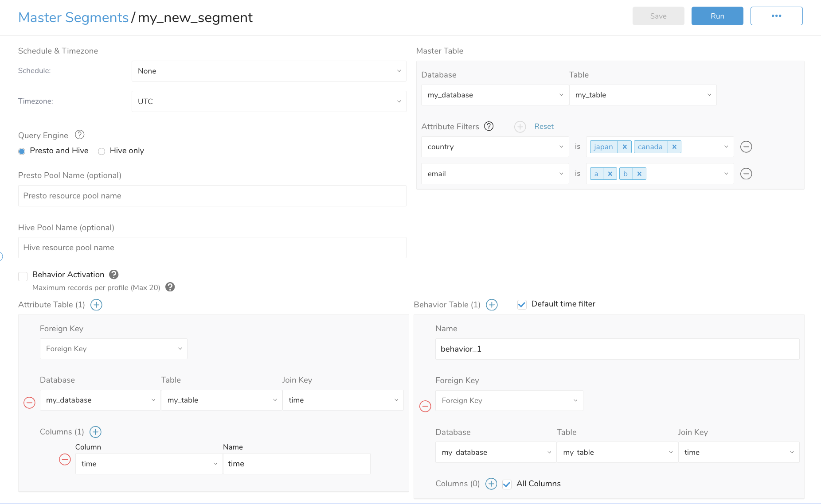Viewport: 821px width, 504px height.
Task: Expand the Timezone UTC dropdown
Action: pyautogui.click(x=269, y=101)
